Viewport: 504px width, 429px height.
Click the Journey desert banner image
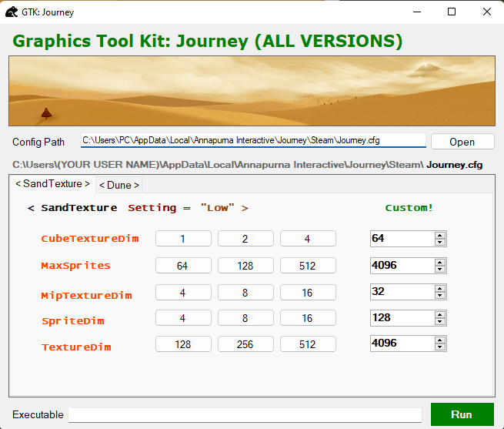point(252,91)
